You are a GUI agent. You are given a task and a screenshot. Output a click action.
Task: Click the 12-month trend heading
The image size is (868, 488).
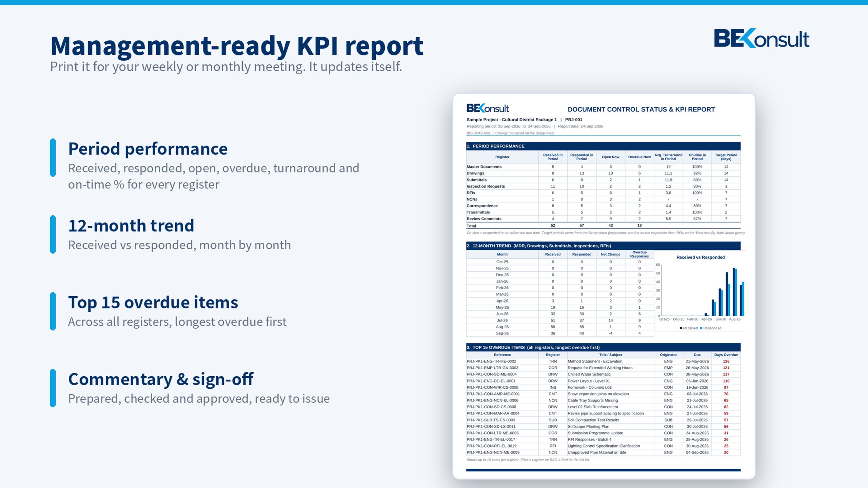[x=131, y=225]
